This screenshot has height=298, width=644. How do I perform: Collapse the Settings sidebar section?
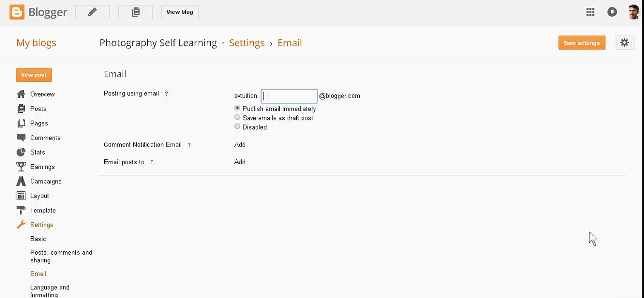coord(41,225)
